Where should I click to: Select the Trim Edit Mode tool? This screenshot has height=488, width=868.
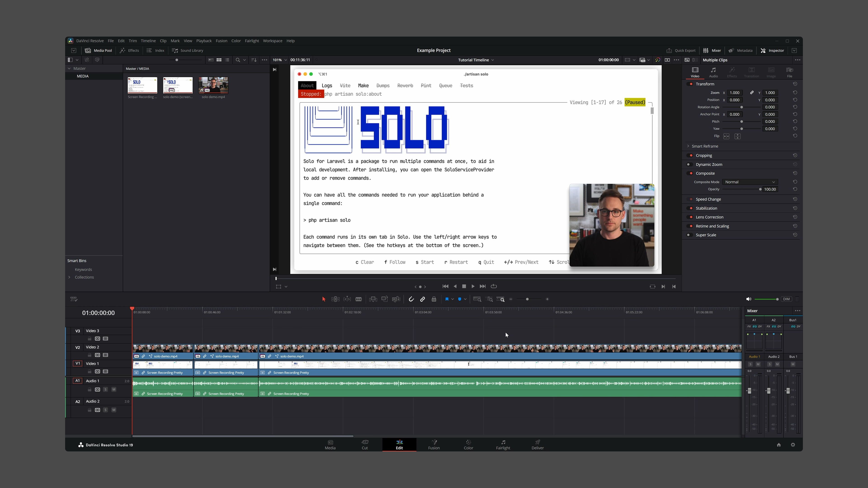[x=335, y=299]
